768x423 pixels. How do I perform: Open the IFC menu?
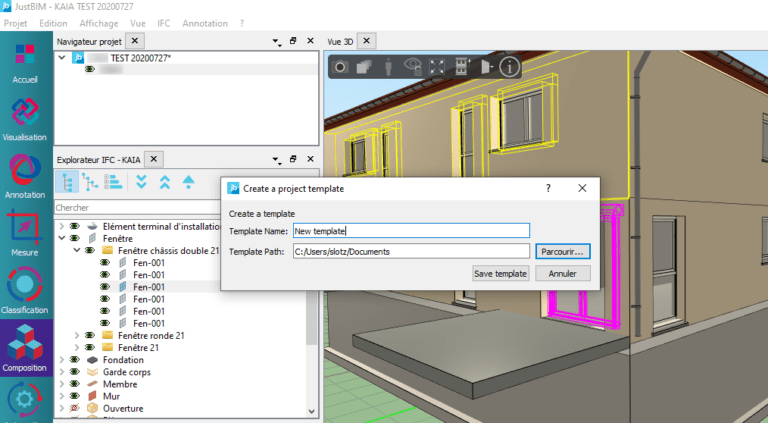164,24
